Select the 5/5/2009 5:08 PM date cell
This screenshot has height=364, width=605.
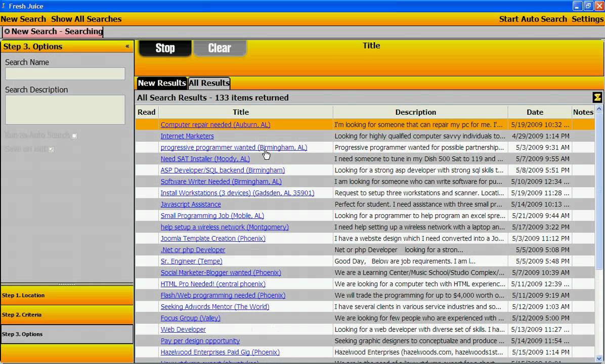[x=540, y=250]
